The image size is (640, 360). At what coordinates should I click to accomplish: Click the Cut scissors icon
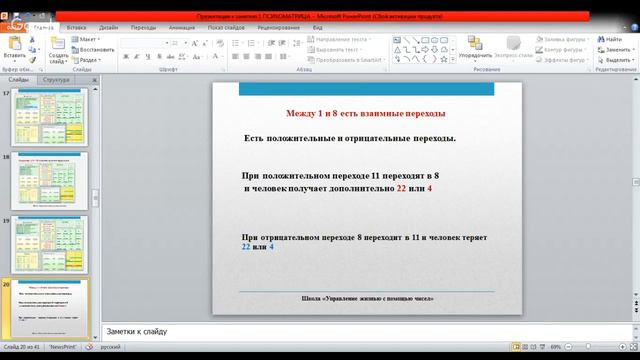pyautogui.click(x=32, y=40)
